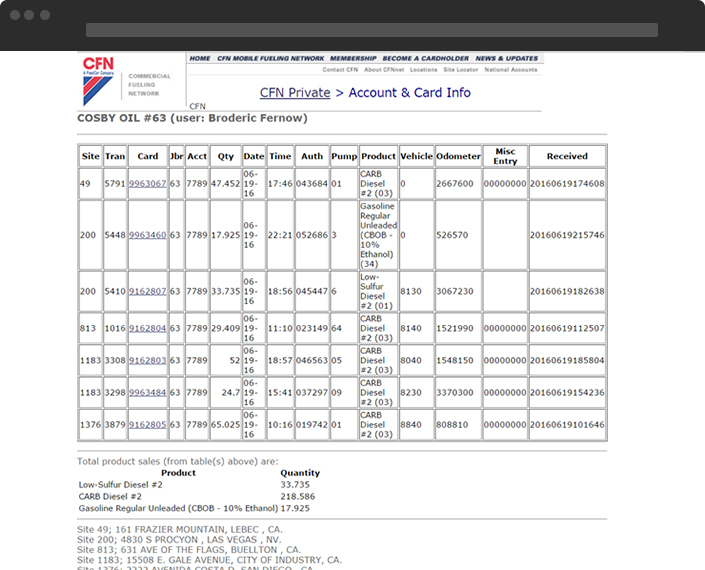Select received timestamp 20160619185804
The image size is (705, 570).
coord(567,361)
